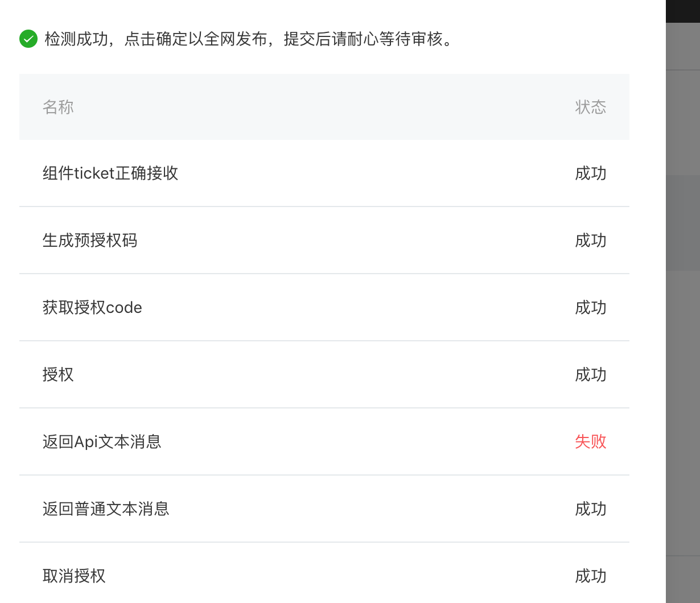The width and height of the screenshot is (700, 603).
Task: Click the 状态 column header
Action: [x=590, y=107]
